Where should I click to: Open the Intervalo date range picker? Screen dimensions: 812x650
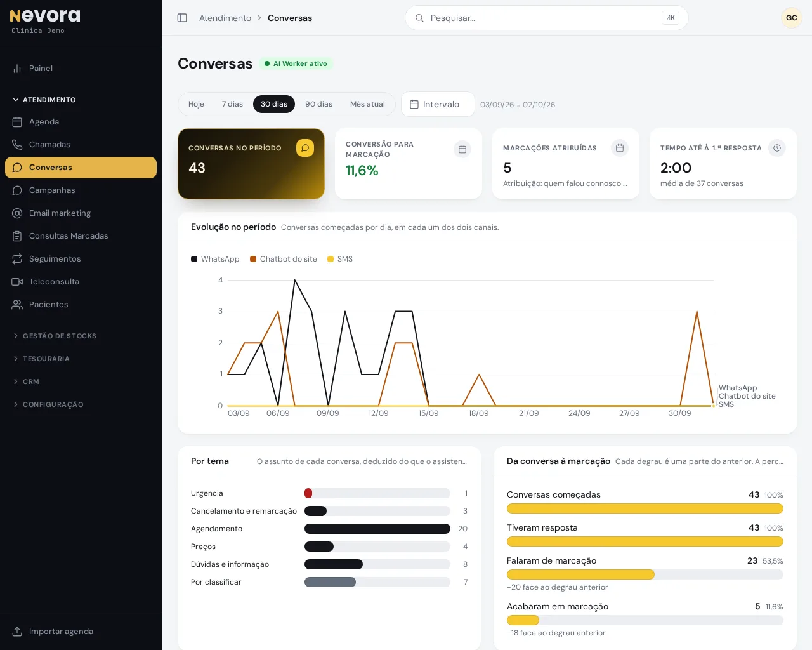(438, 104)
